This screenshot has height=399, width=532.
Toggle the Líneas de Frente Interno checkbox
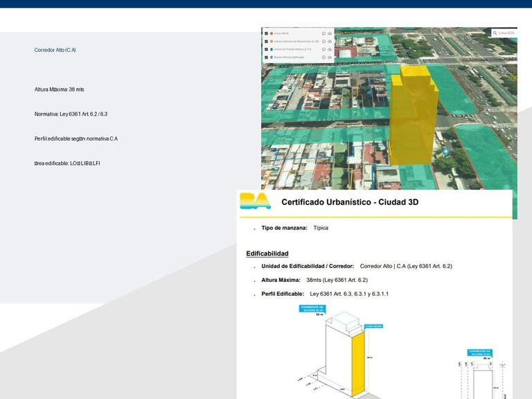click(x=267, y=49)
